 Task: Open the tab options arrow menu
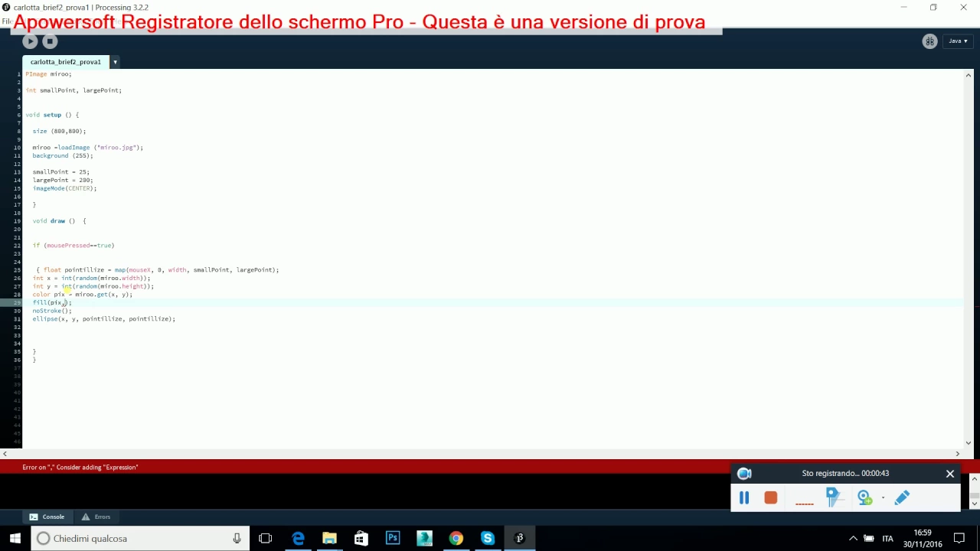tap(115, 62)
